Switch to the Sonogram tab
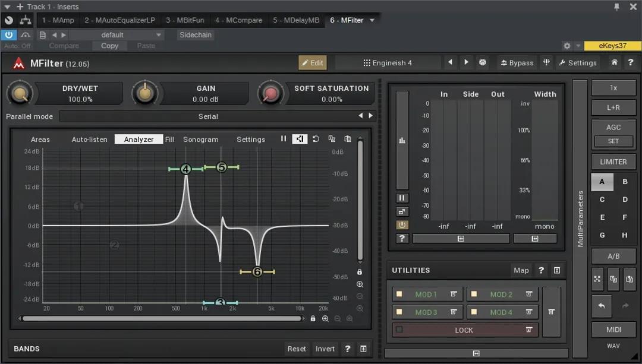This screenshot has width=642, height=364. pos(202,139)
